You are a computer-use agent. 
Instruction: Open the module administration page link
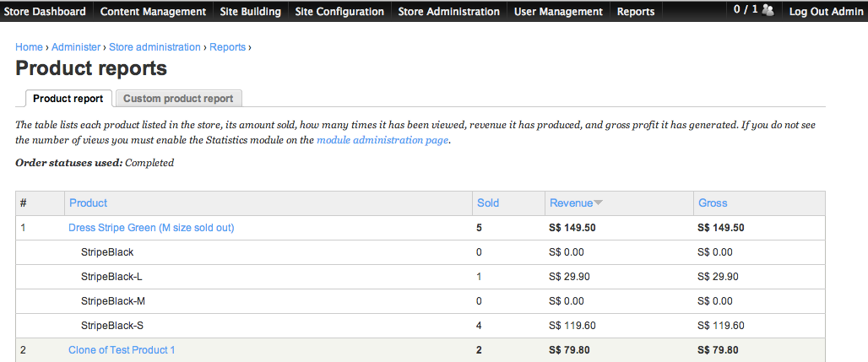382,141
